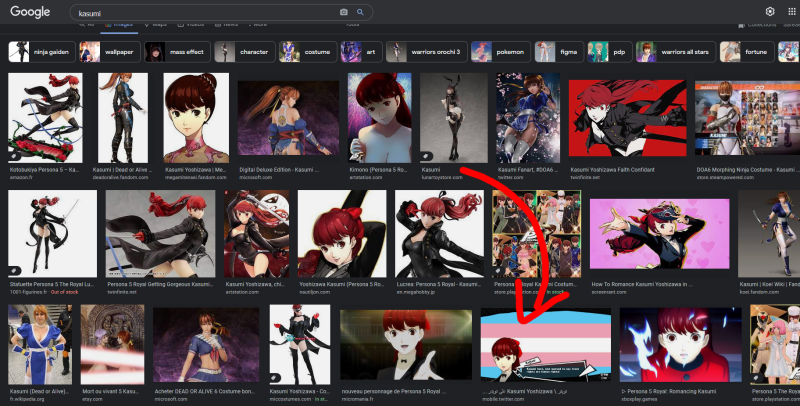Image resolution: width=800 pixels, height=406 pixels.
Task: Open Acheter DEAD OR ALIVE 6 thumbnail
Action: click(206, 345)
